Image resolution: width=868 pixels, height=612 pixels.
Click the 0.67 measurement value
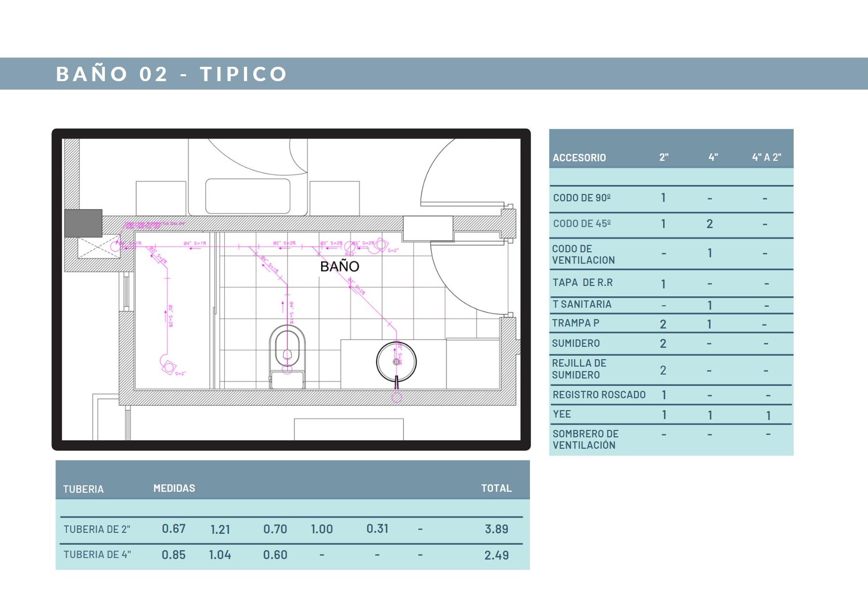(x=174, y=529)
